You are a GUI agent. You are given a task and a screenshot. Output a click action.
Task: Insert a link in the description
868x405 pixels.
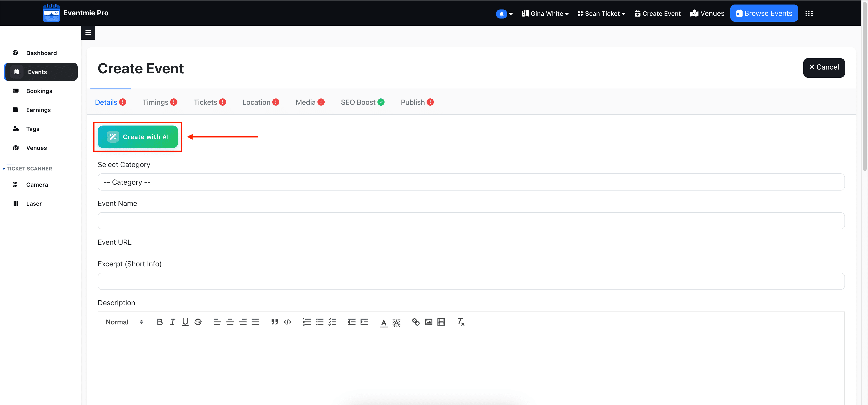pos(415,322)
